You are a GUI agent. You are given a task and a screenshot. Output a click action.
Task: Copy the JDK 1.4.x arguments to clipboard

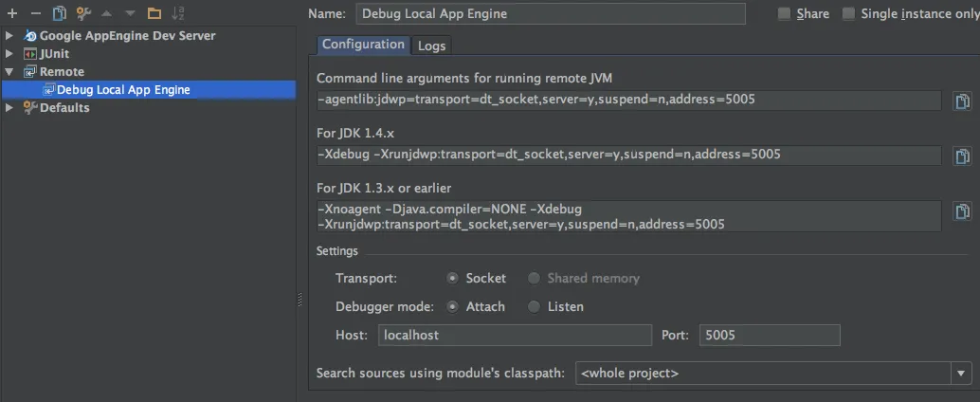pos(962,156)
